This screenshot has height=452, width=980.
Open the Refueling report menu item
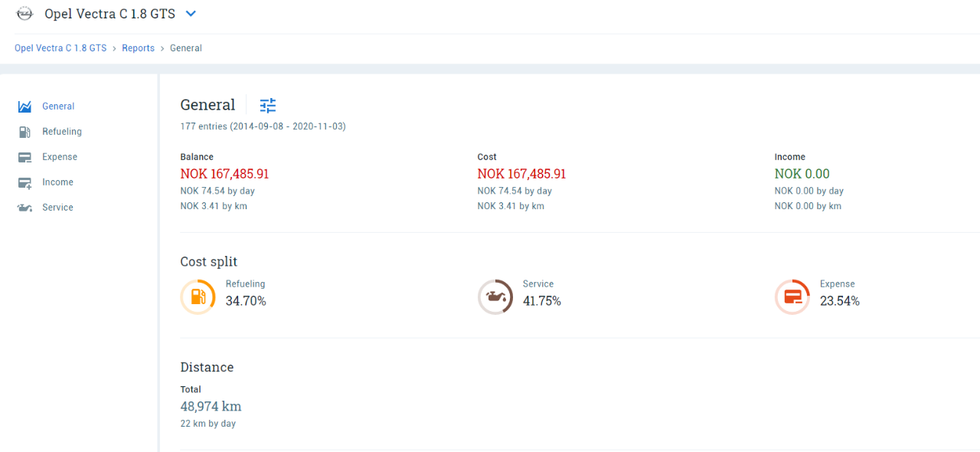(62, 132)
